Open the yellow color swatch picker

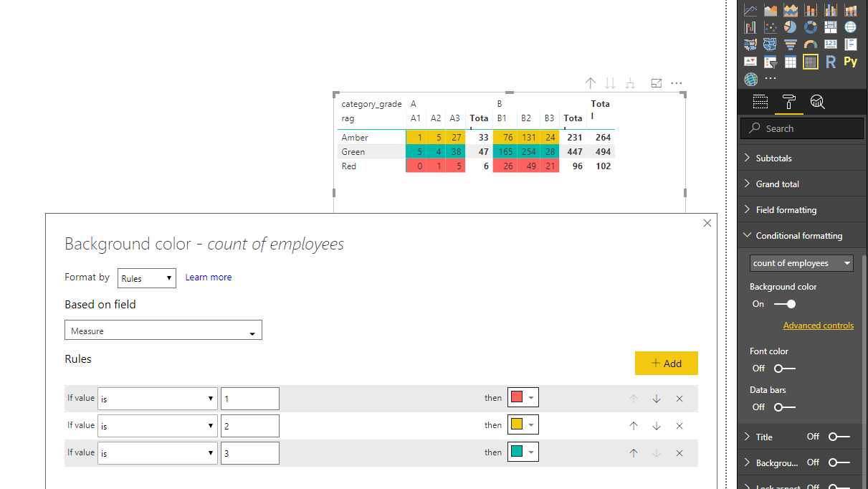coord(523,424)
